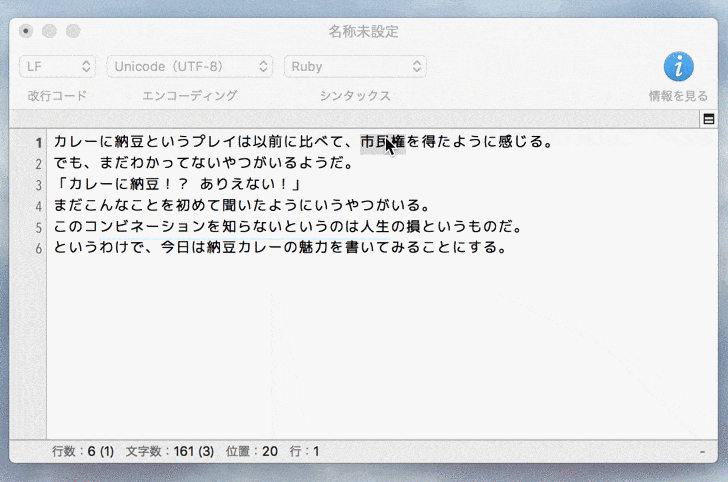
Task: Click the red close window button
Action: coord(26,31)
